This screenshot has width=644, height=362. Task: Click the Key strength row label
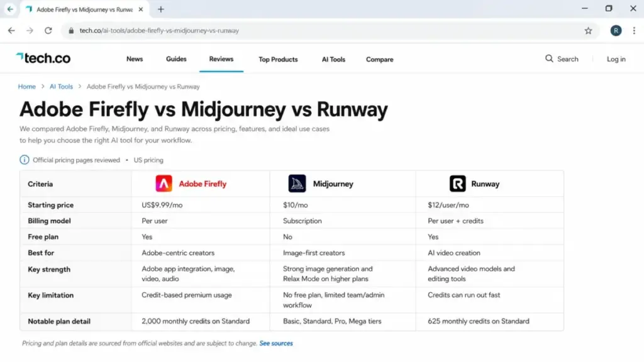point(49,269)
